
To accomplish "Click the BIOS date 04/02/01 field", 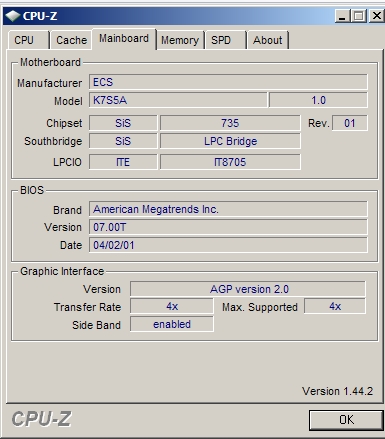I will 228,245.
